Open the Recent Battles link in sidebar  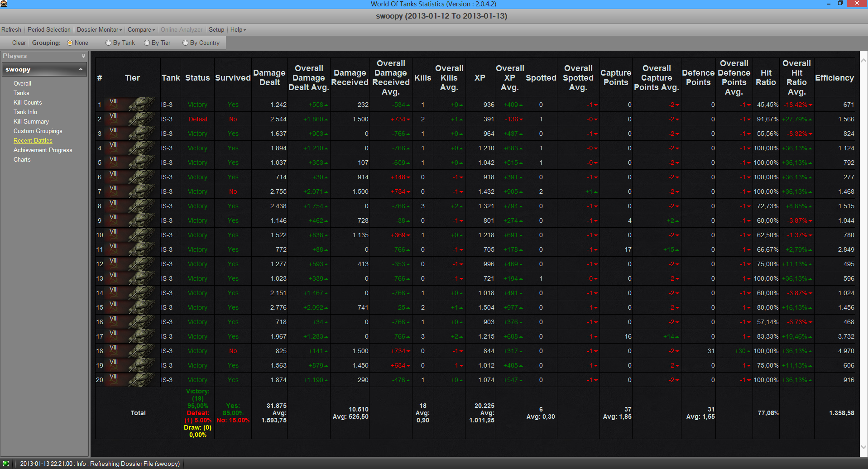click(33, 141)
